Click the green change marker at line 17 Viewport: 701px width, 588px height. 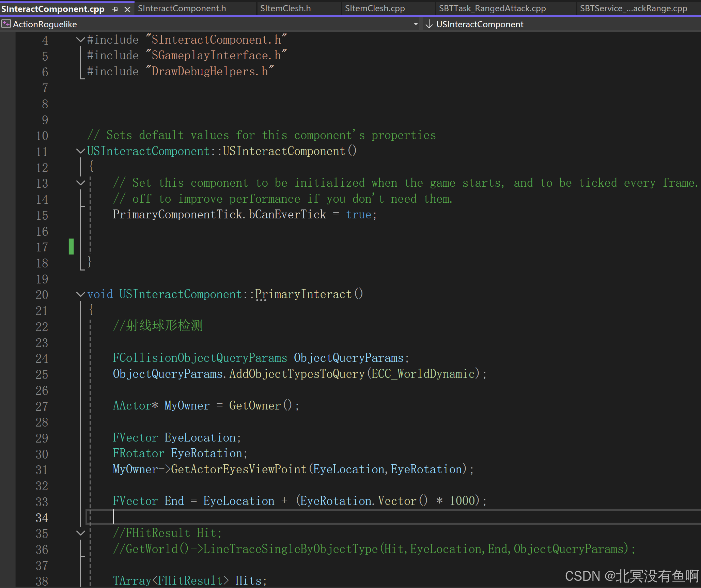[71, 246]
